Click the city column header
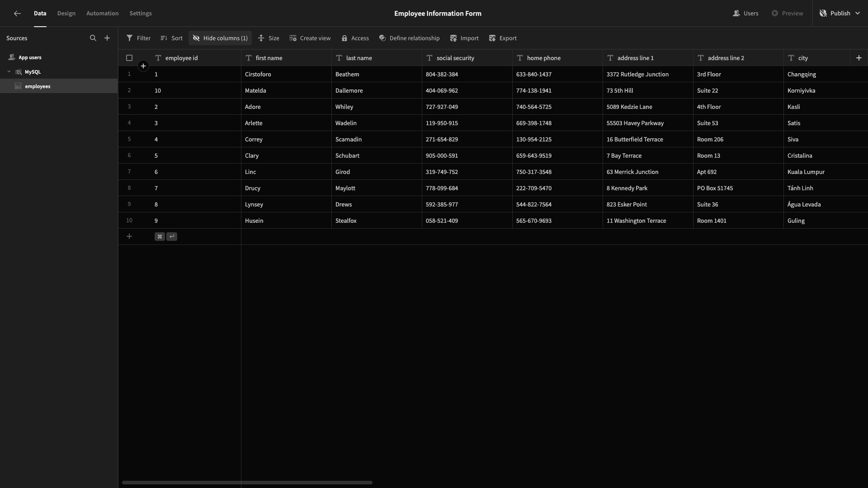 tap(817, 58)
